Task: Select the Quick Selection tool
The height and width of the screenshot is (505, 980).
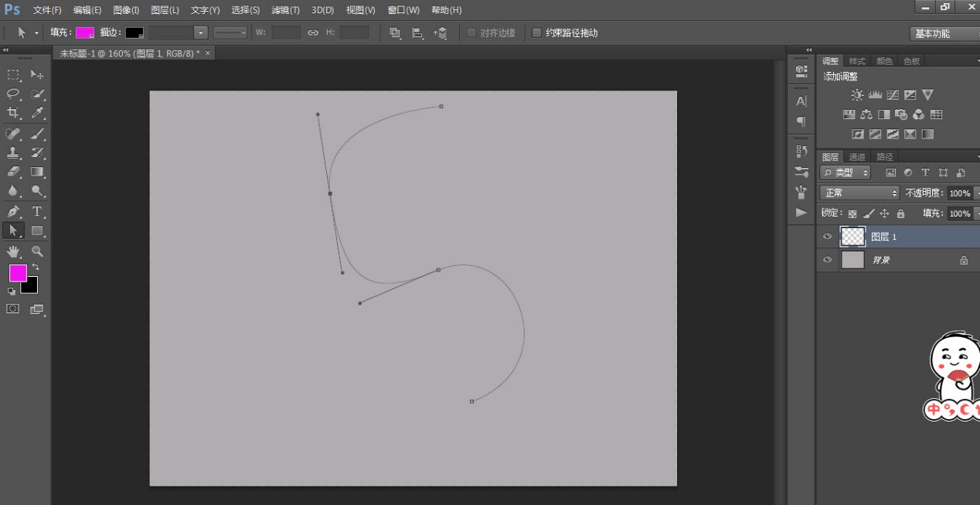Action: 36,94
